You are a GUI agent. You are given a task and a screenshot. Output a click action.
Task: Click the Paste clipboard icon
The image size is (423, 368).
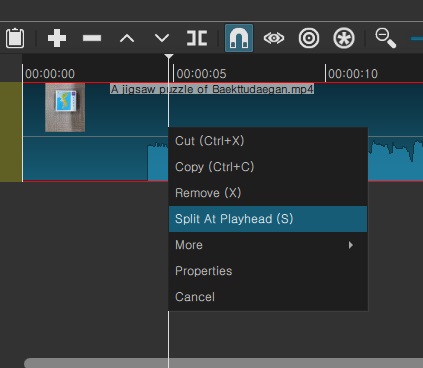click(x=15, y=38)
